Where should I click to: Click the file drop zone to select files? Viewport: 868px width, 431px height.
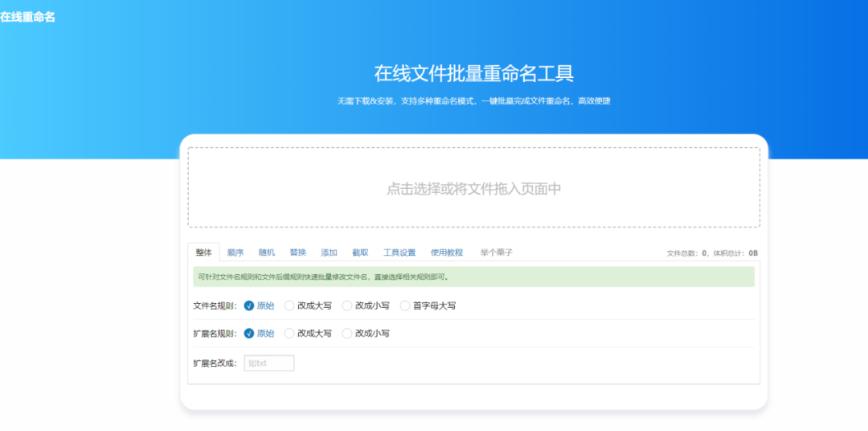[474, 187]
